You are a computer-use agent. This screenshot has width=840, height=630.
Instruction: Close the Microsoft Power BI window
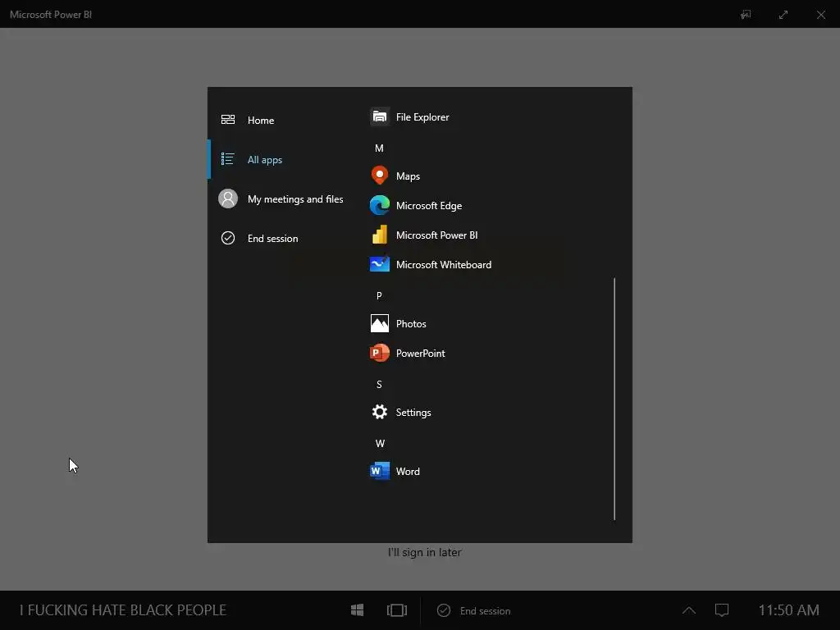(x=820, y=15)
